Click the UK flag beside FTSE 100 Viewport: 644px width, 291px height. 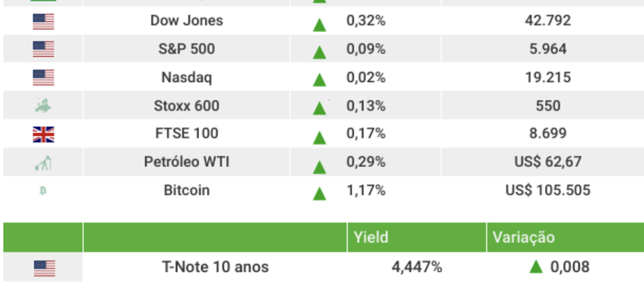pos(43,135)
